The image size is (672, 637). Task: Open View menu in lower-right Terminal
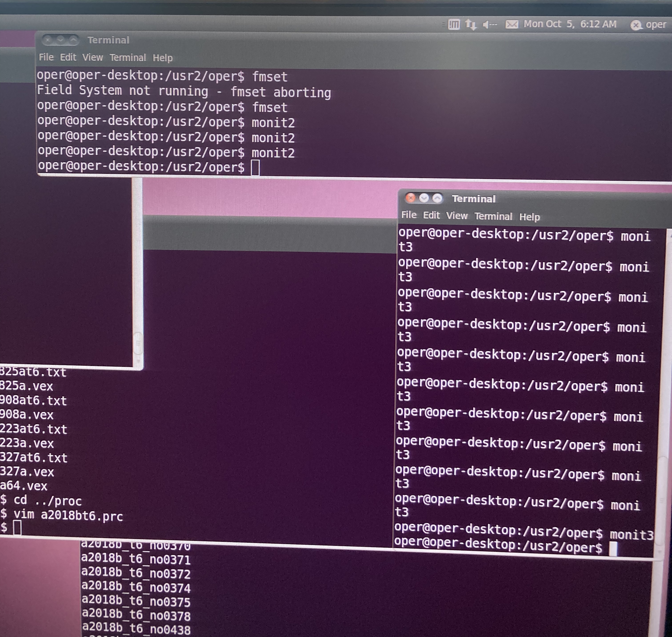tap(456, 216)
